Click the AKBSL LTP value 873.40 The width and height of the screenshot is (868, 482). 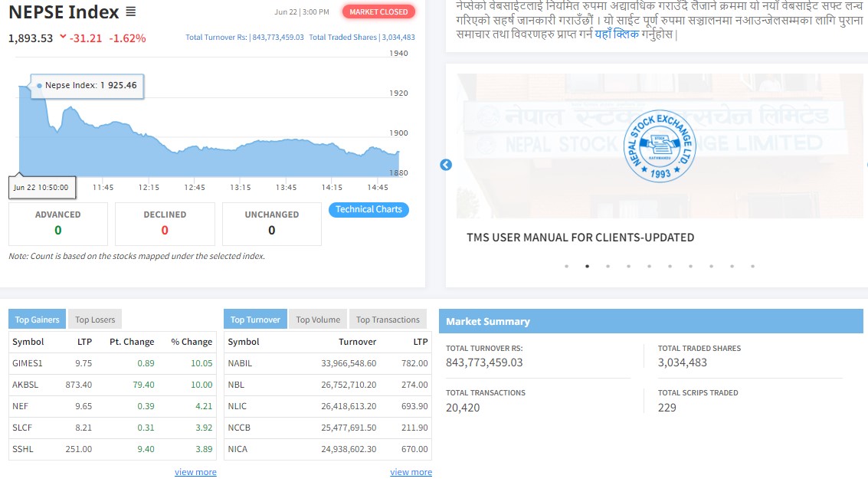click(x=79, y=385)
